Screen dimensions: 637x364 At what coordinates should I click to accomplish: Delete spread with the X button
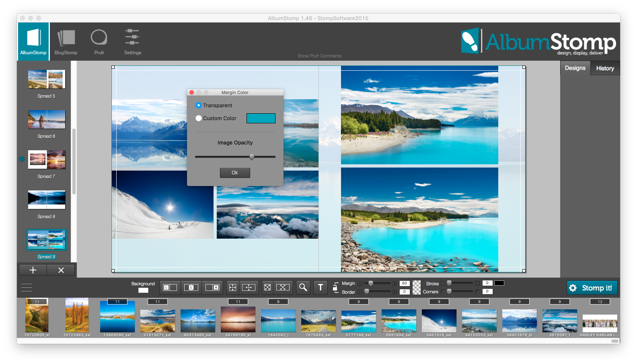pyautogui.click(x=61, y=270)
